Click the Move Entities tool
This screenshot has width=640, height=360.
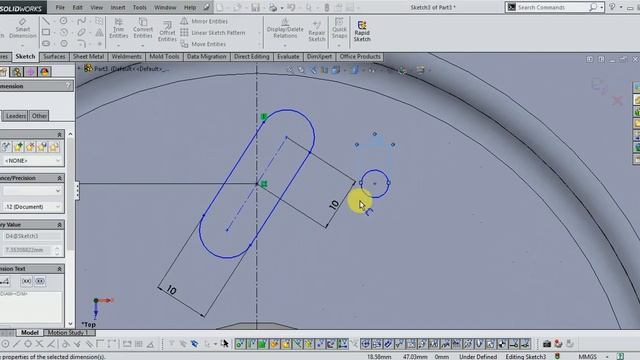[203, 44]
